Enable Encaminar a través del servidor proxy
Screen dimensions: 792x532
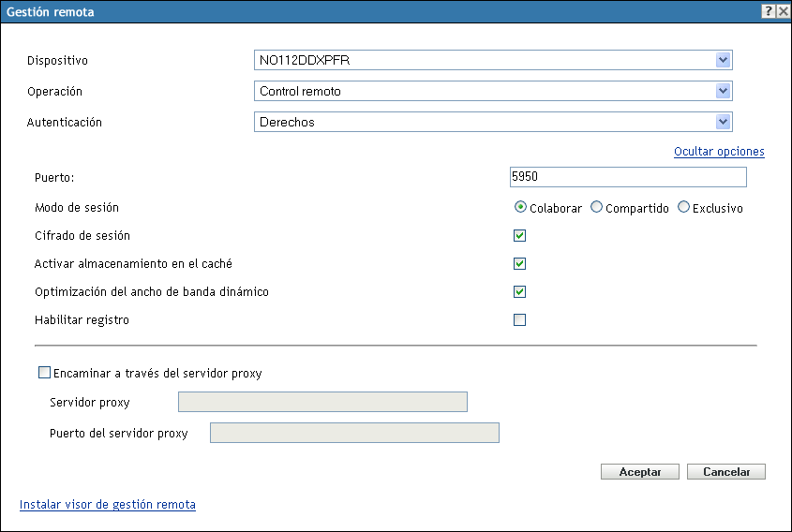pos(44,373)
